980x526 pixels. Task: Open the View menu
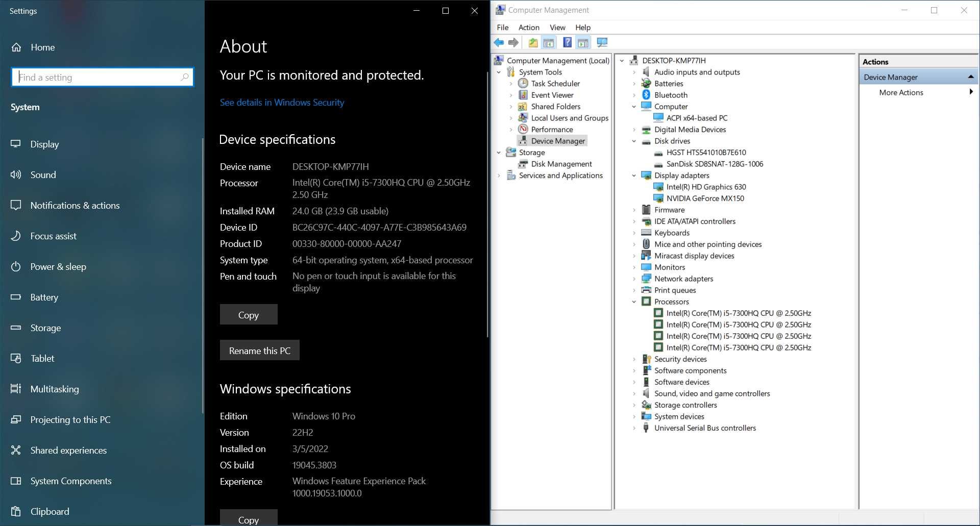tap(557, 28)
